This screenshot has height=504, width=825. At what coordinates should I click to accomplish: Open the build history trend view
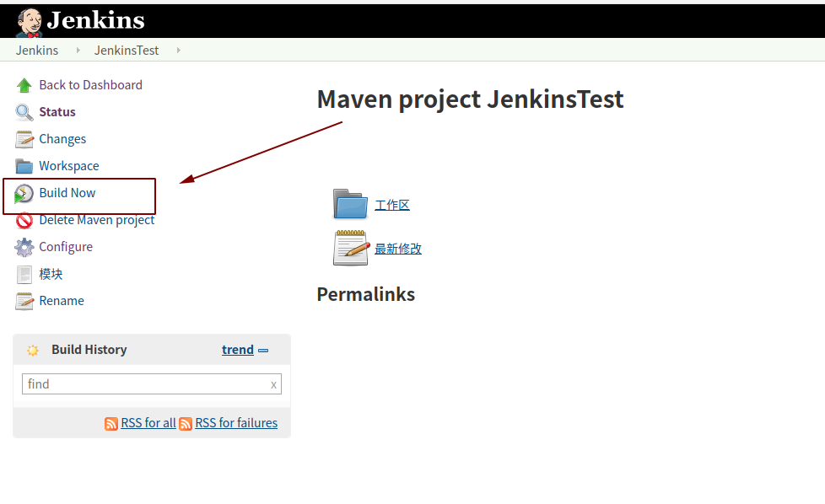(x=238, y=349)
